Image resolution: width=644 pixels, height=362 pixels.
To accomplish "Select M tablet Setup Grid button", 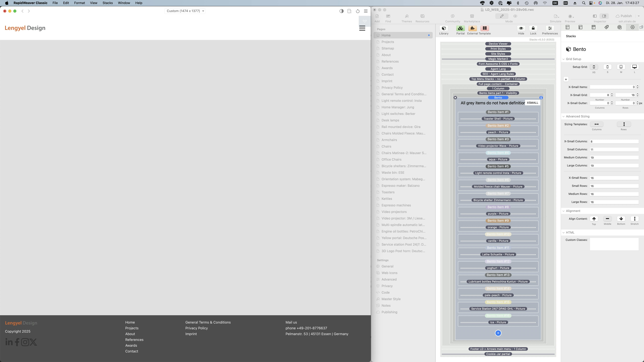I will tap(621, 67).
